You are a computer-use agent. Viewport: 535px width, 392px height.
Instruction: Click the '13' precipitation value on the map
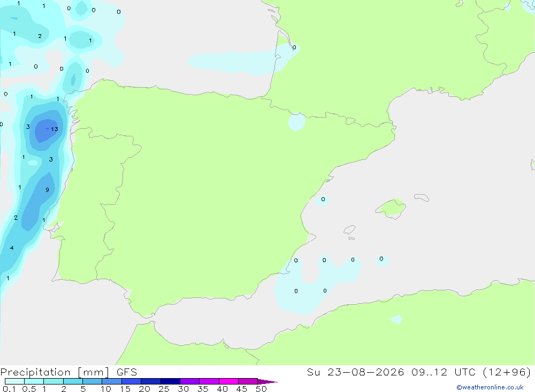pyautogui.click(x=55, y=129)
